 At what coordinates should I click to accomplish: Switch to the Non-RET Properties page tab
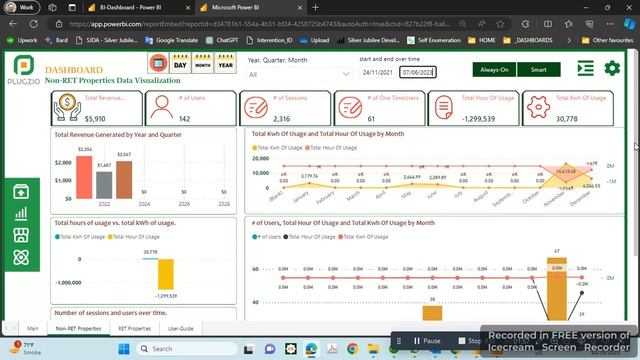(78, 328)
